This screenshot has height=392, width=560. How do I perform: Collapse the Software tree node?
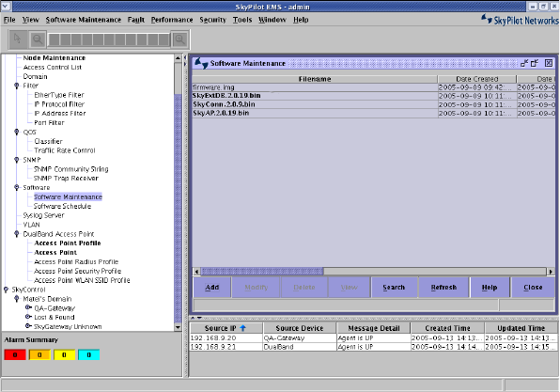[x=17, y=188]
